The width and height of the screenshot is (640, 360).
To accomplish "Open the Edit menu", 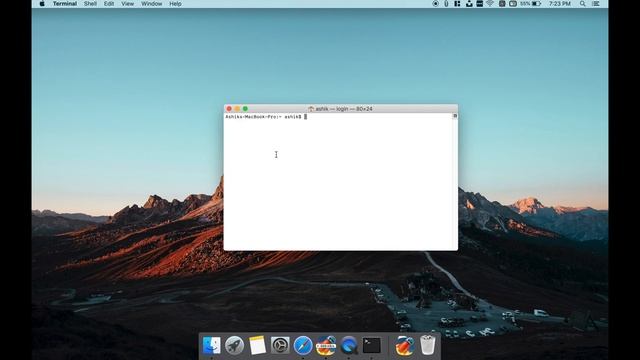I will pos(109,4).
